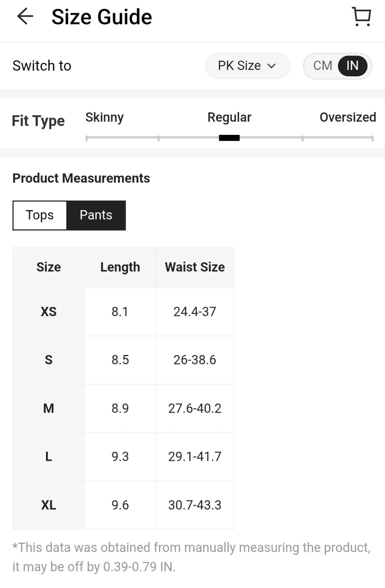
Task: Select the XS size row
Action: click(48, 312)
